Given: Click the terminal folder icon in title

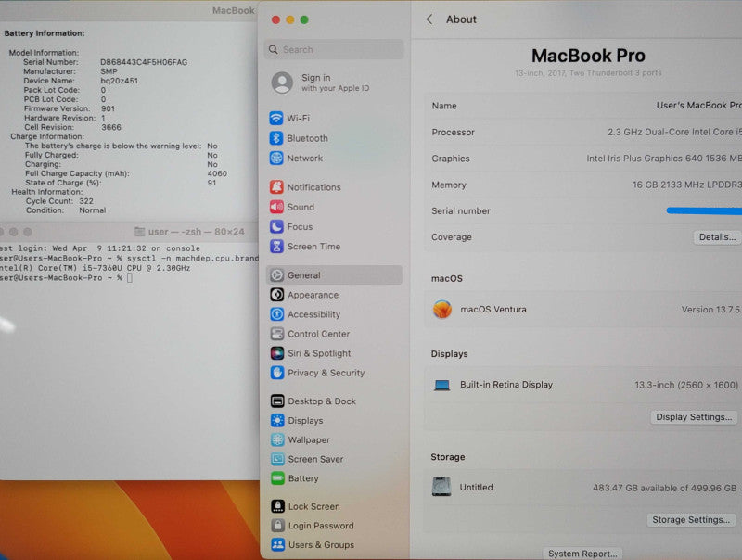Looking at the screenshot, I should [140, 231].
